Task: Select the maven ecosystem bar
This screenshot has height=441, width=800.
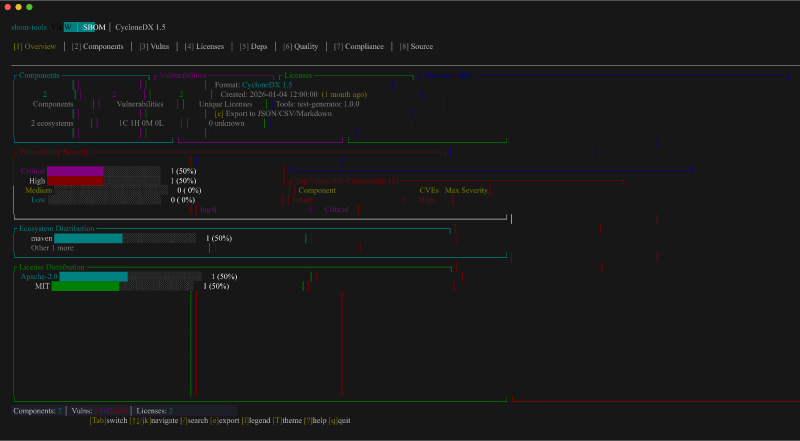Action: click(88, 238)
